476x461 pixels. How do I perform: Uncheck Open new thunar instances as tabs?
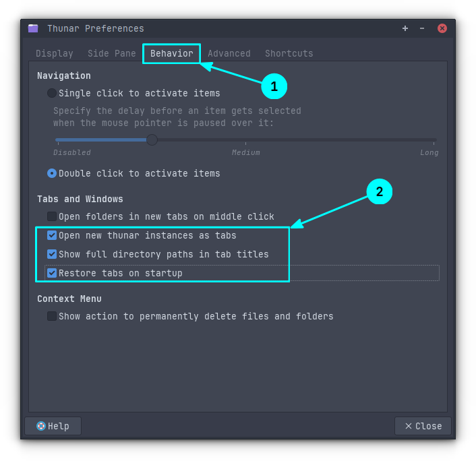point(52,235)
